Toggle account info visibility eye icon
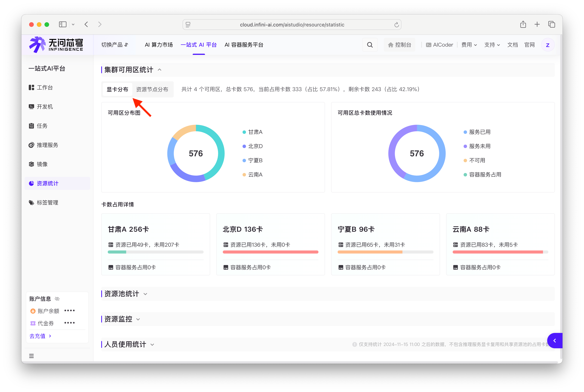Image resolution: width=584 pixels, height=392 pixels. click(57, 299)
